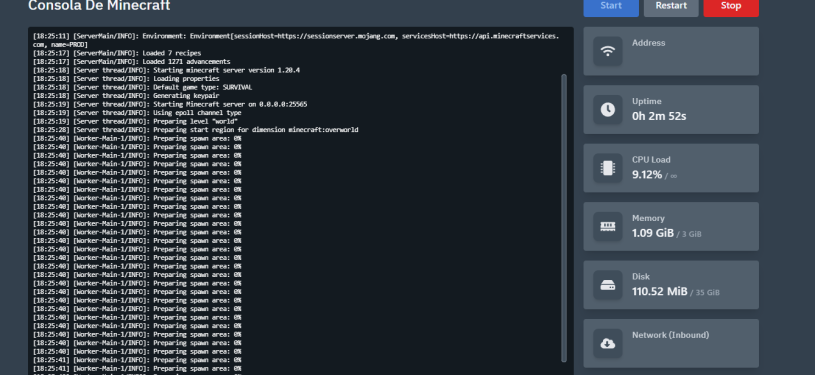Click the Memory label
The width and height of the screenshot is (815, 375).
point(648,218)
